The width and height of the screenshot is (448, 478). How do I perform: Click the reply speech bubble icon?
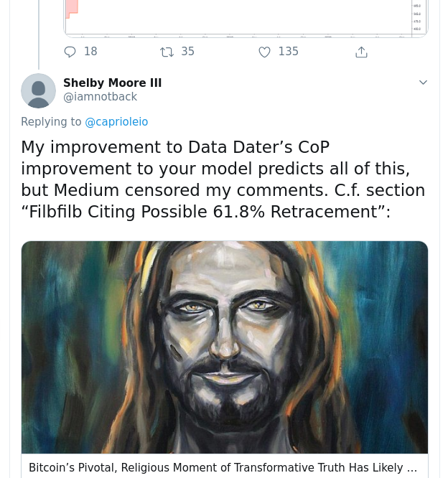tap(70, 52)
